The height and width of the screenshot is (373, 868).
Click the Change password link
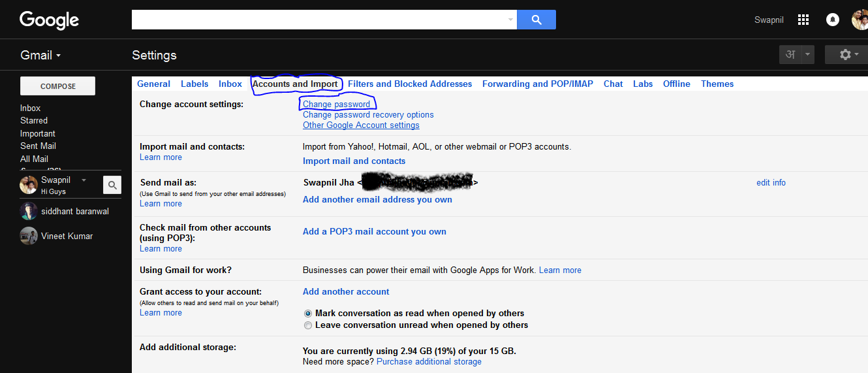[x=336, y=104]
